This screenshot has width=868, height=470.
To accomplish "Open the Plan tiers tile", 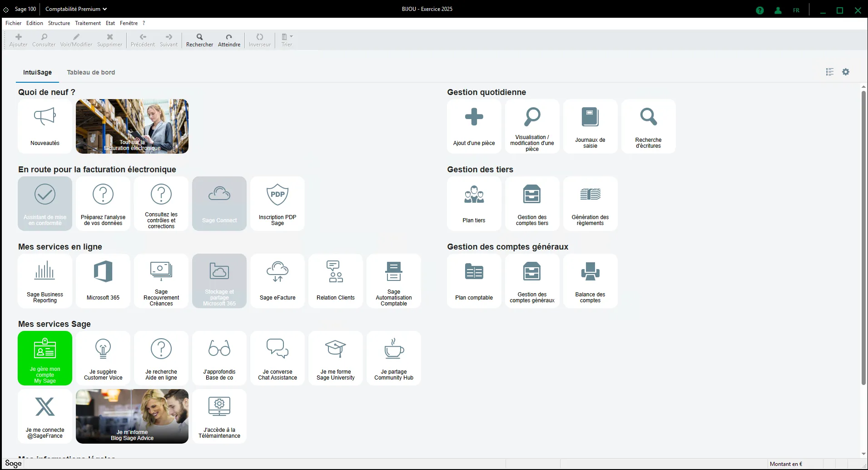I will pyautogui.click(x=474, y=204).
